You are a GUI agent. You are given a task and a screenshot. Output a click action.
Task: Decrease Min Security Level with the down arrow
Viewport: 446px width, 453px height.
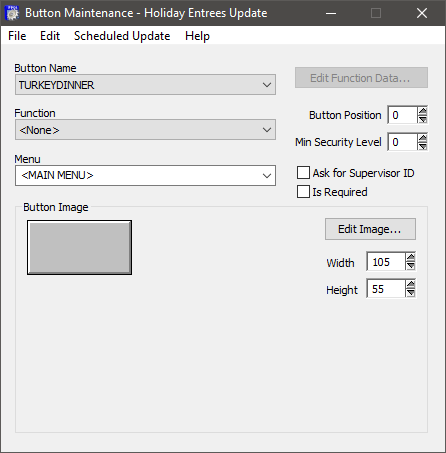[422, 146]
